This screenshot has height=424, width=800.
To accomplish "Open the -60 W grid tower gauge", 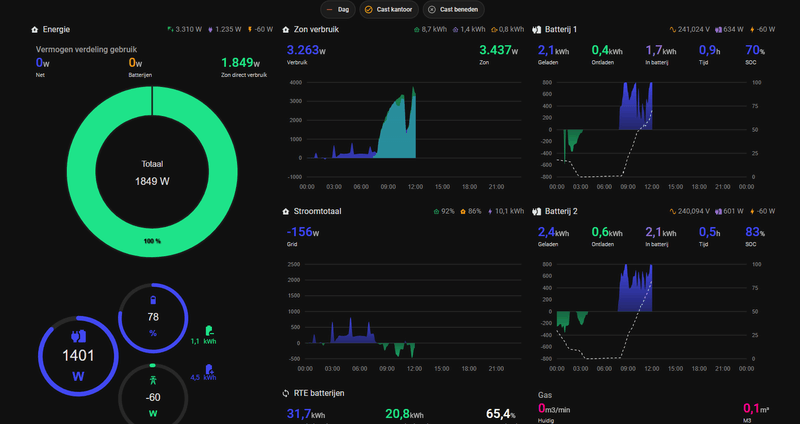I will (x=153, y=394).
